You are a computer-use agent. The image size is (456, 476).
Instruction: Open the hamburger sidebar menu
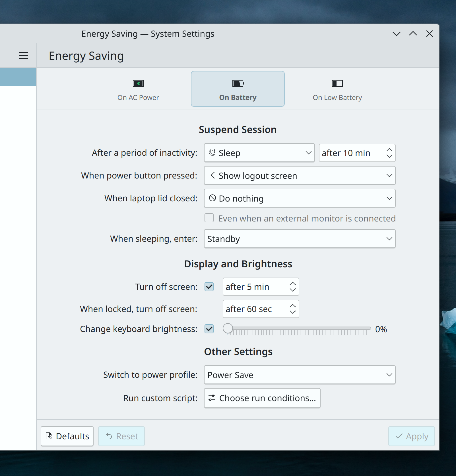(x=23, y=56)
